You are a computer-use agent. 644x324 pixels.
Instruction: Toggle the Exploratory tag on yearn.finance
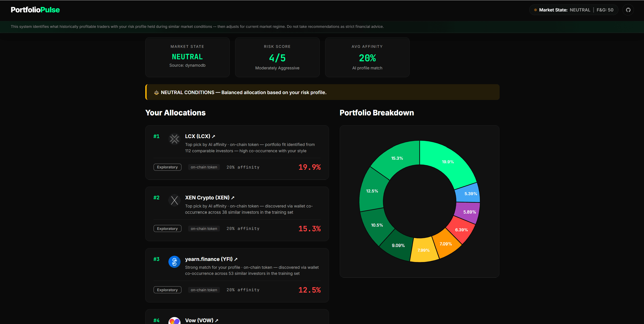(167, 290)
